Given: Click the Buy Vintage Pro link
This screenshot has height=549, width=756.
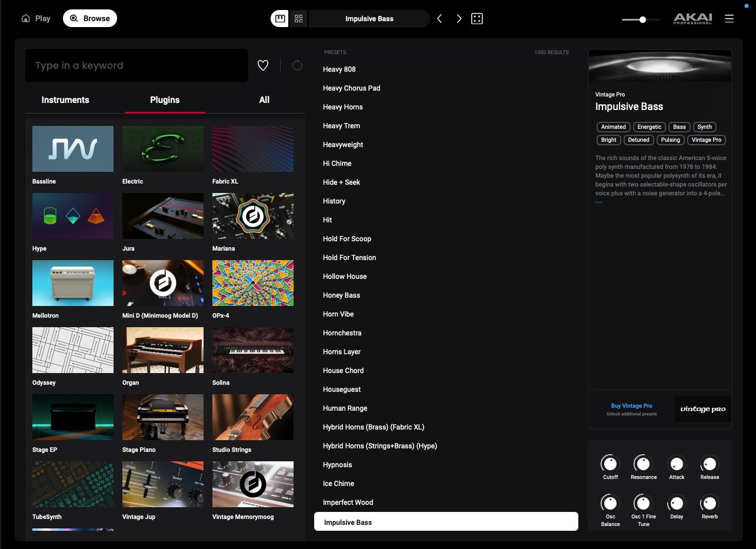Looking at the screenshot, I should pyautogui.click(x=631, y=406).
